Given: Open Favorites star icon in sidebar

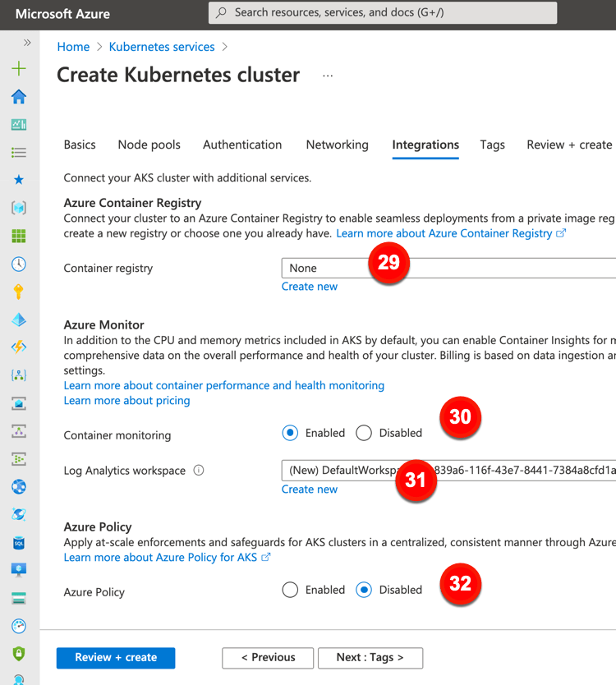Looking at the screenshot, I should click(19, 180).
